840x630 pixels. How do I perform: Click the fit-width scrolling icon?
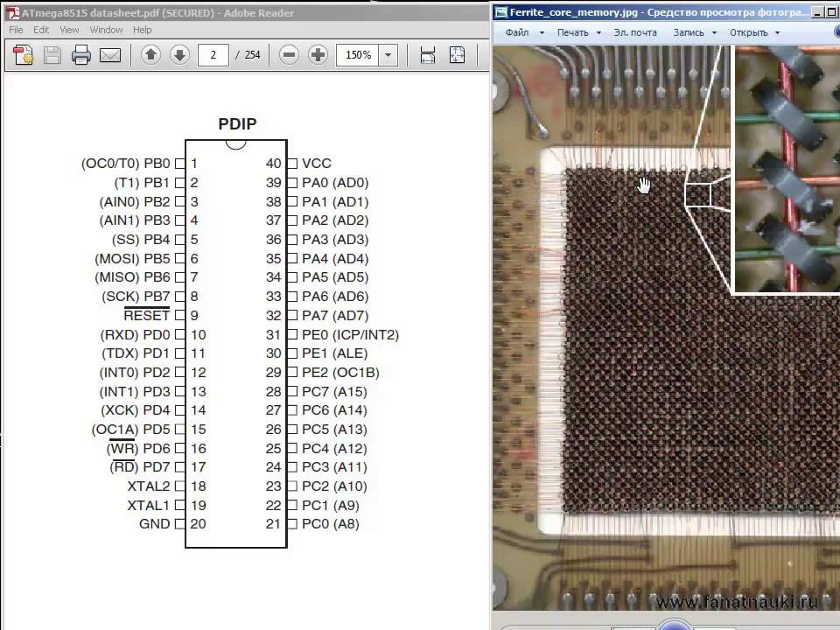(428, 54)
